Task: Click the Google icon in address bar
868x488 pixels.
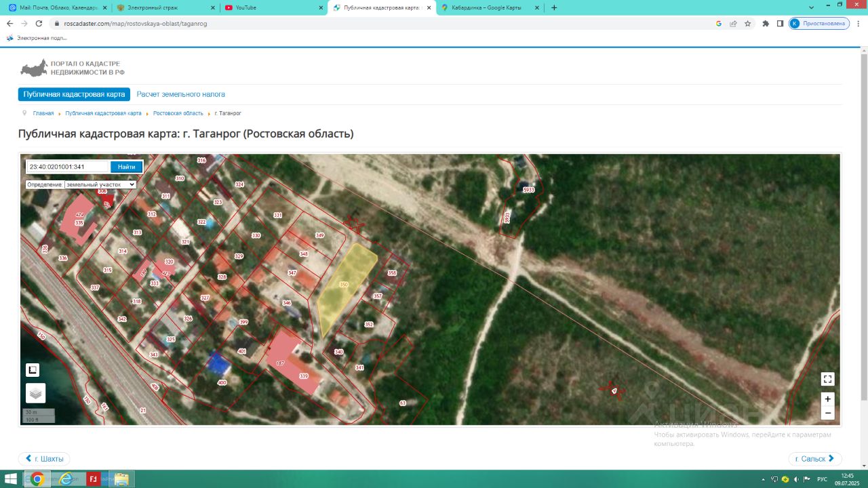Action: point(719,23)
